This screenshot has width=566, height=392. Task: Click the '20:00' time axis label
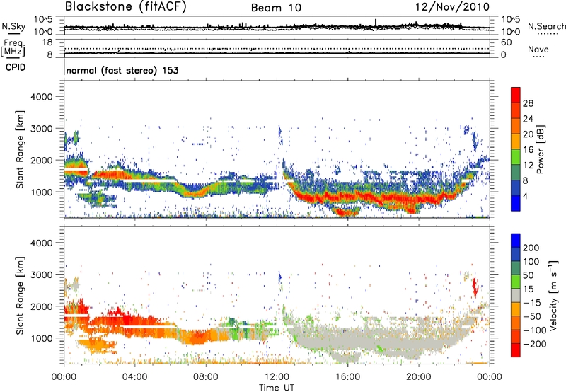point(418,377)
